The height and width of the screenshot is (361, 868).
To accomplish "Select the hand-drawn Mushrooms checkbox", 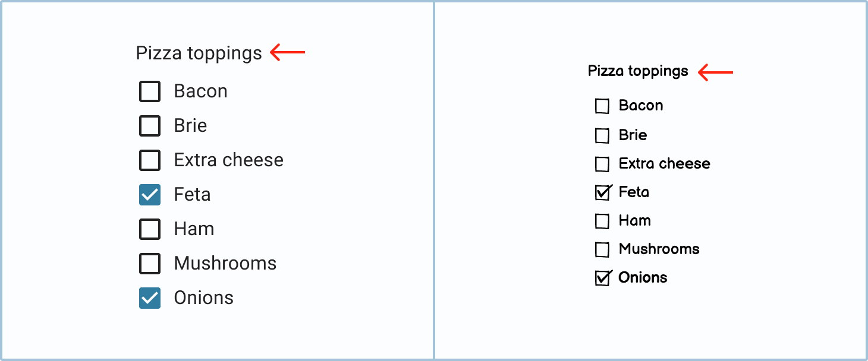I will click(x=602, y=250).
